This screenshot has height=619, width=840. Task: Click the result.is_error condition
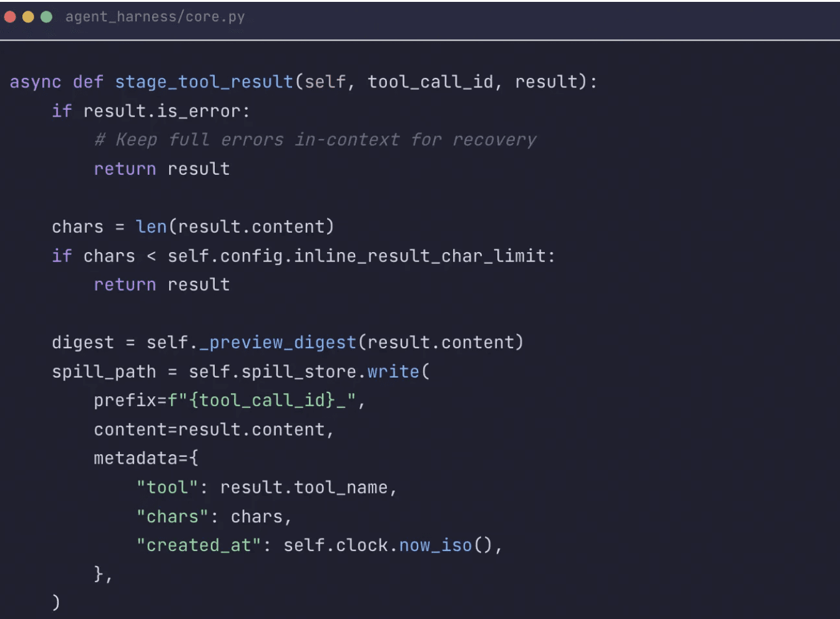pos(165,110)
